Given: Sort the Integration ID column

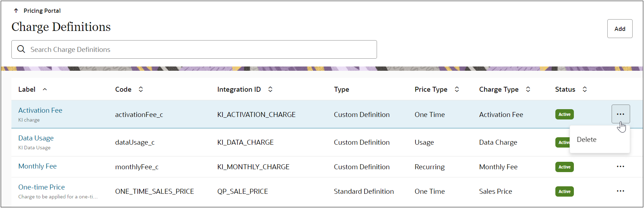Looking at the screenshot, I should click(x=271, y=89).
